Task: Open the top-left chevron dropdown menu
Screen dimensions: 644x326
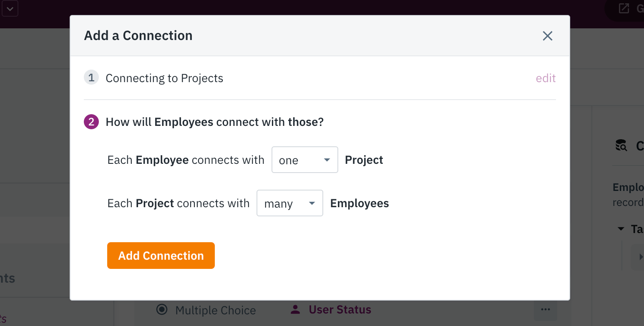Action: tap(10, 9)
